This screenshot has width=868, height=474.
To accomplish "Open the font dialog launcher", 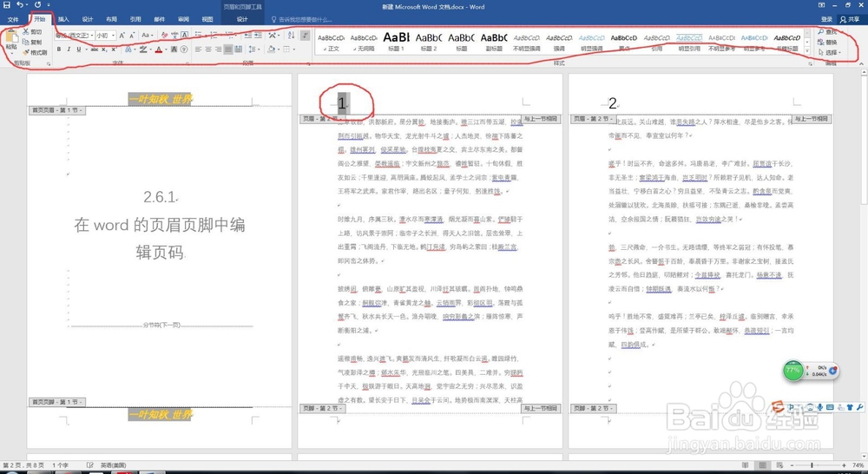I will [187, 64].
